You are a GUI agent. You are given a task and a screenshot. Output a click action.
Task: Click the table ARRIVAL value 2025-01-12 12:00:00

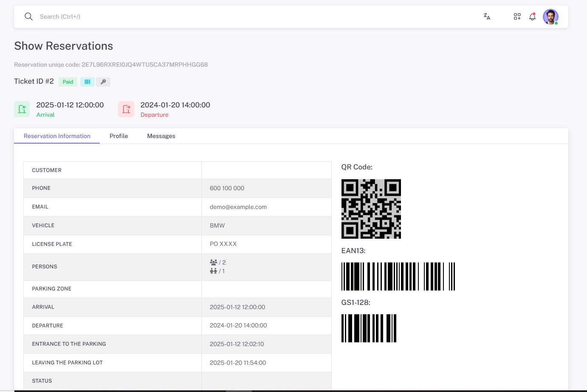coord(237,307)
